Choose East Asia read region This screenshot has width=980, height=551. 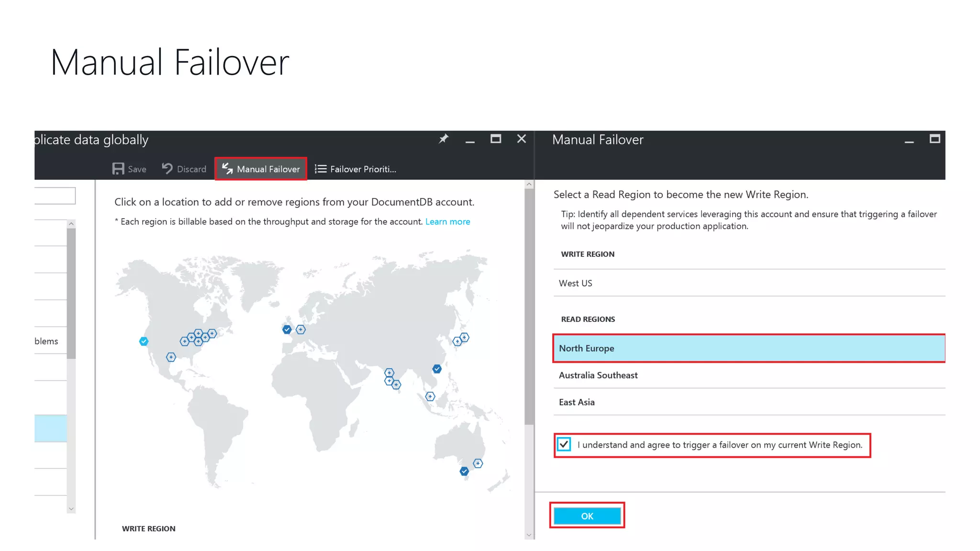[x=749, y=402]
